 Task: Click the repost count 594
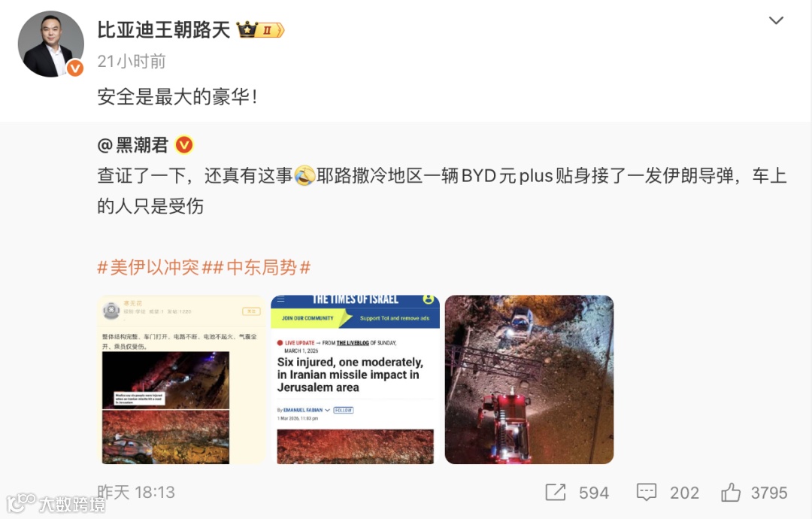click(x=593, y=493)
